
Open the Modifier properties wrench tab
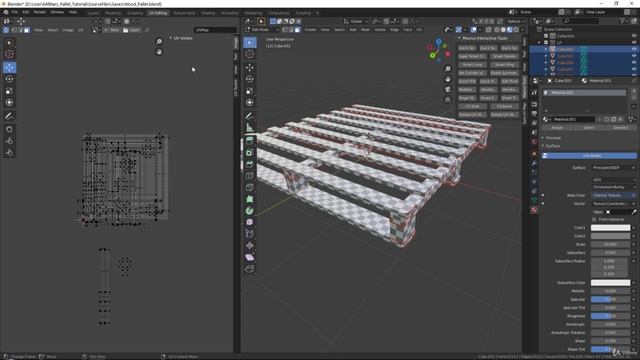click(x=534, y=163)
